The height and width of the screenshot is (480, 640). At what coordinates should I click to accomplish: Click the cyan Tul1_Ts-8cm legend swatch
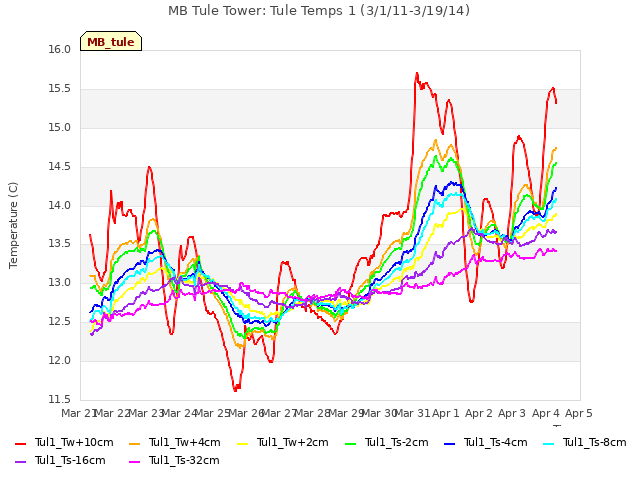[x=549, y=443]
